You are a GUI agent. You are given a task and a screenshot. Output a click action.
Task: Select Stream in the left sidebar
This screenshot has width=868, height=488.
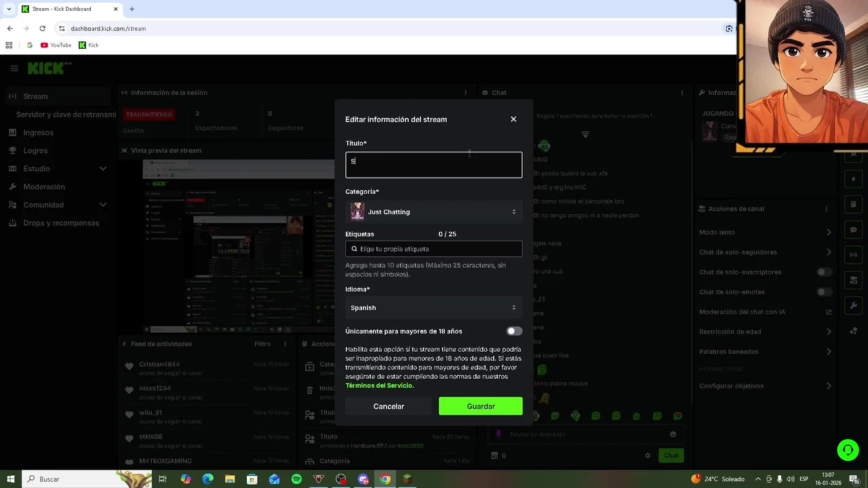tap(58, 96)
